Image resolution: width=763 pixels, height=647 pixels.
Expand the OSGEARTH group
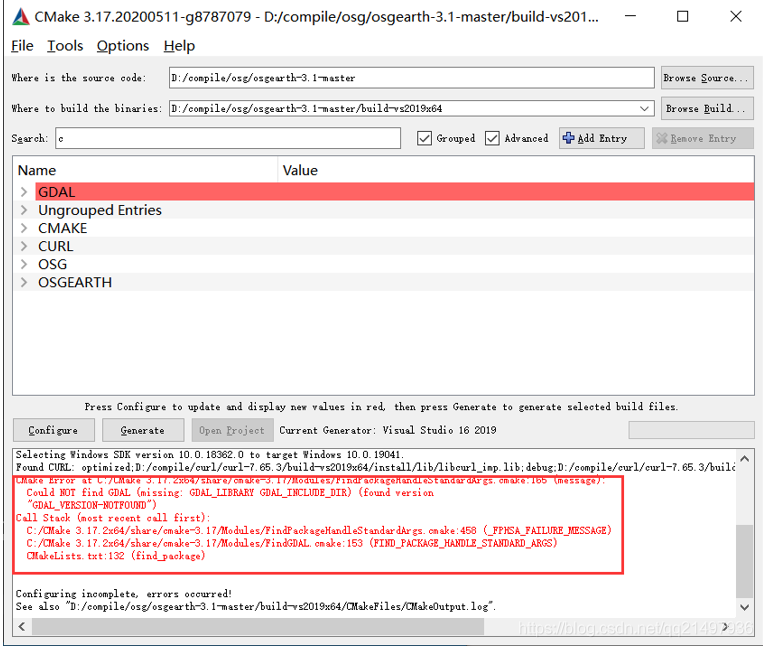24,282
